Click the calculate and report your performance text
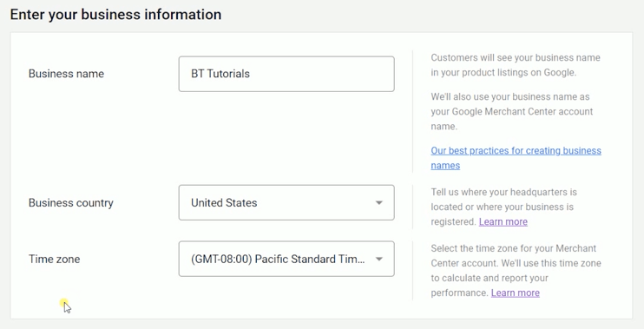 [490, 286]
